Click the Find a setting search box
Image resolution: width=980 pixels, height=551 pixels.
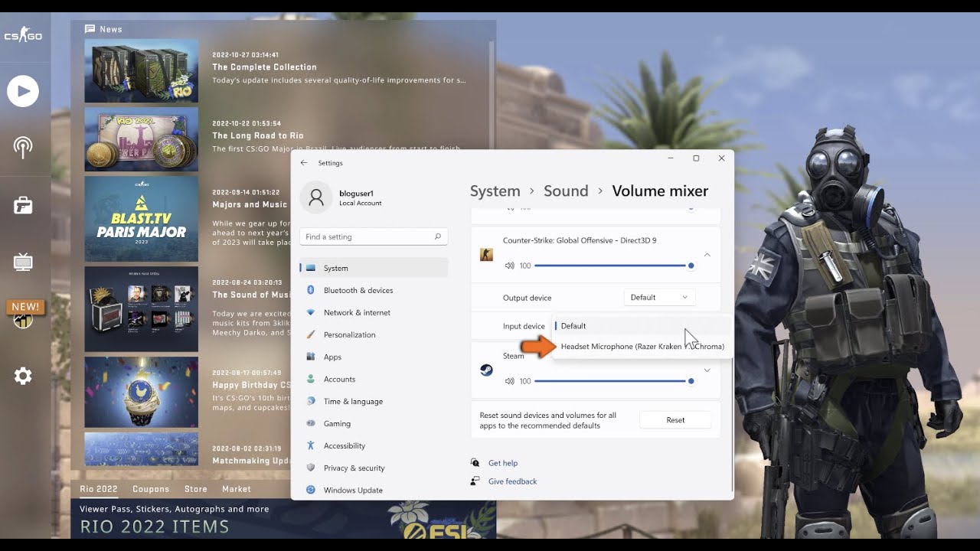tap(374, 236)
